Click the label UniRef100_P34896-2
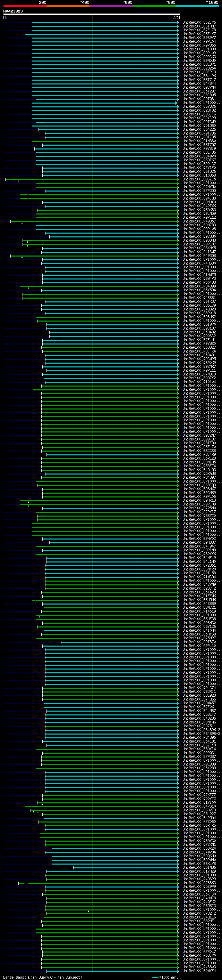This screenshot has height=980, width=222. pos(202,730)
